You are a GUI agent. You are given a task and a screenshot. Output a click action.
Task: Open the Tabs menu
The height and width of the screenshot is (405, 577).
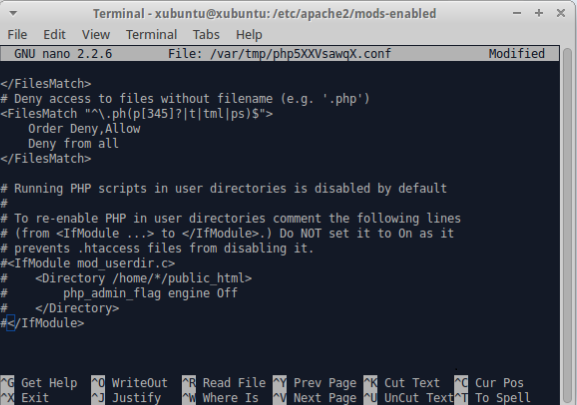[x=206, y=35]
